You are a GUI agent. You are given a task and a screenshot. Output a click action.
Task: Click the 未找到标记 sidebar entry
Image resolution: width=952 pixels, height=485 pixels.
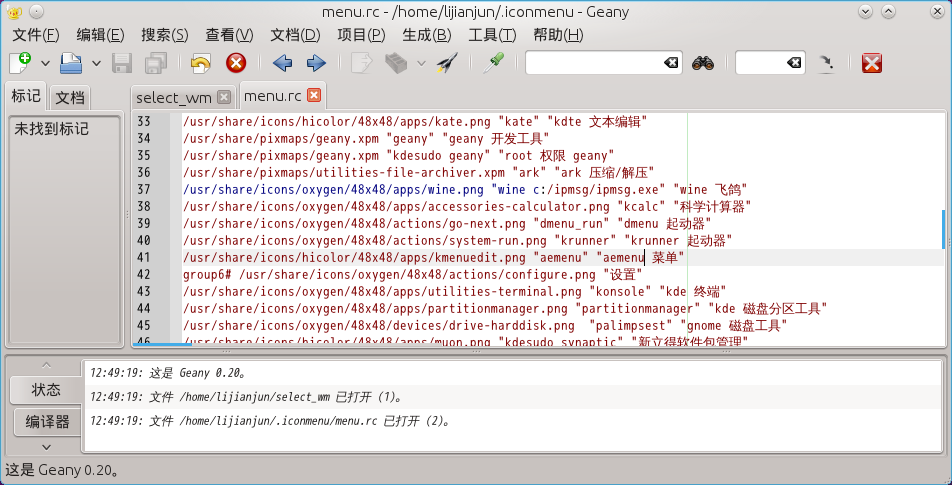pos(52,129)
